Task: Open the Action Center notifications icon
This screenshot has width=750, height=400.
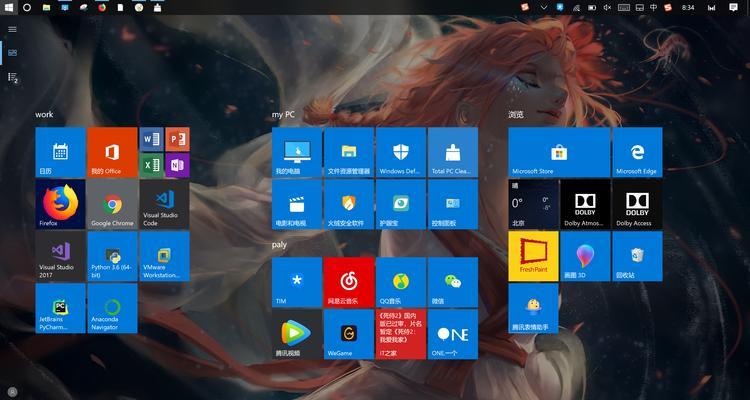Action: (733, 7)
